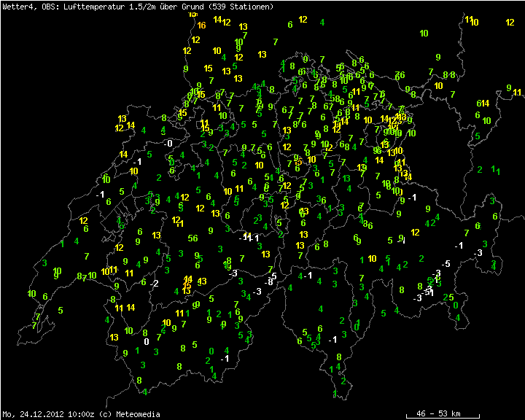Screen dimensions: 525x420
Task: Click the white 0 reading in southwest
Action: point(146,341)
